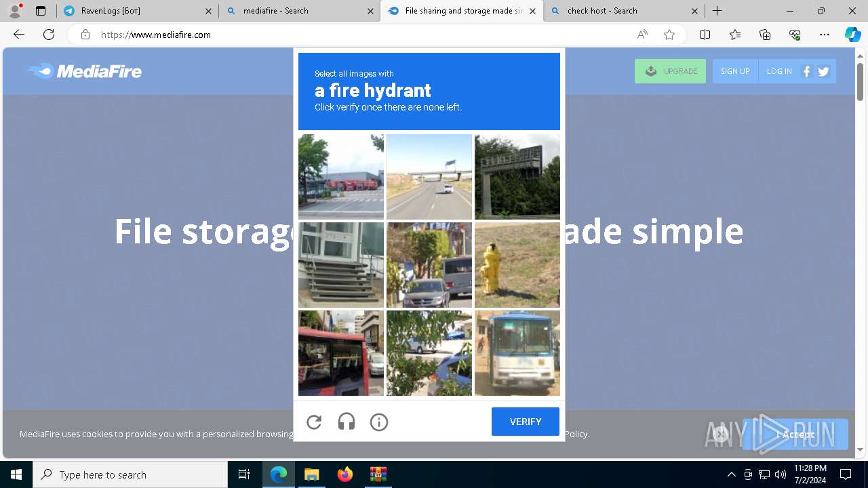Switch to the RavenLogs tab

pyautogui.click(x=137, y=11)
